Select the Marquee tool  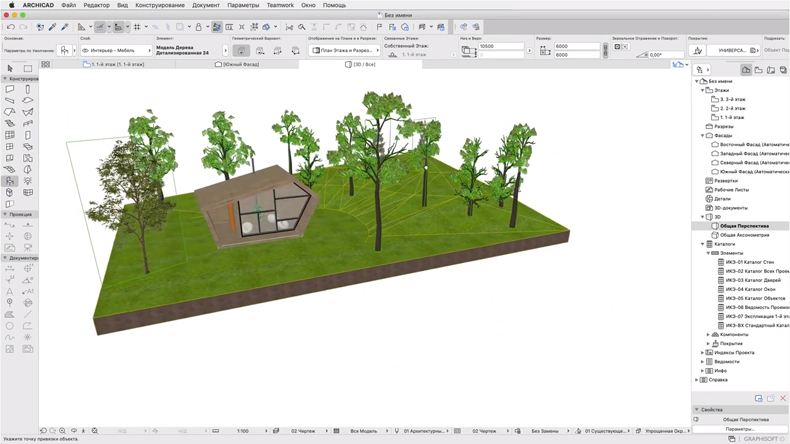[28, 68]
